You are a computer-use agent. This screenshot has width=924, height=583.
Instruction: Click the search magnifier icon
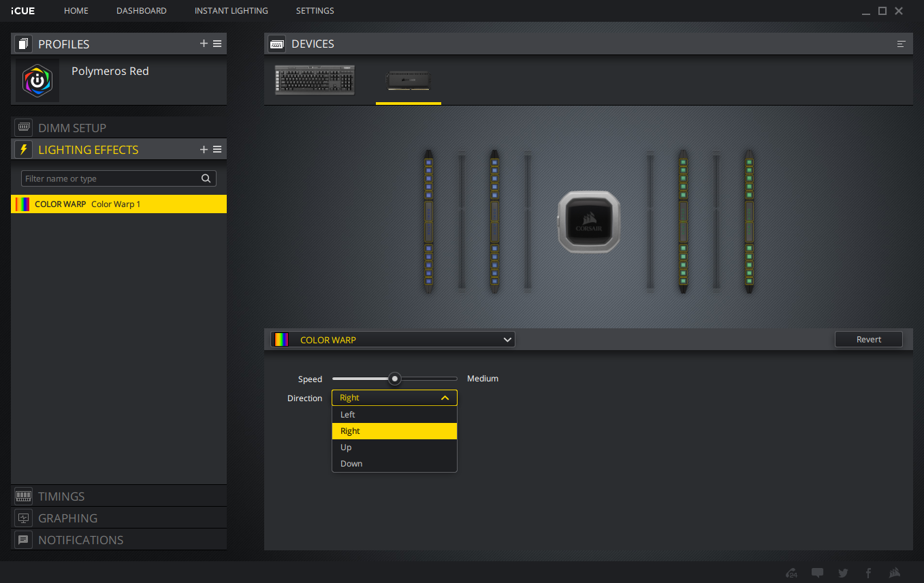pos(206,178)
